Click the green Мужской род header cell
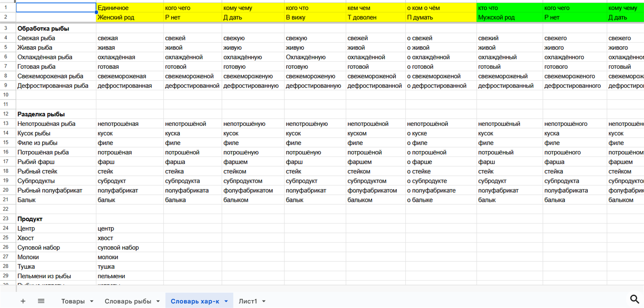This screenshot has height=308, width=644. point(509,18)
